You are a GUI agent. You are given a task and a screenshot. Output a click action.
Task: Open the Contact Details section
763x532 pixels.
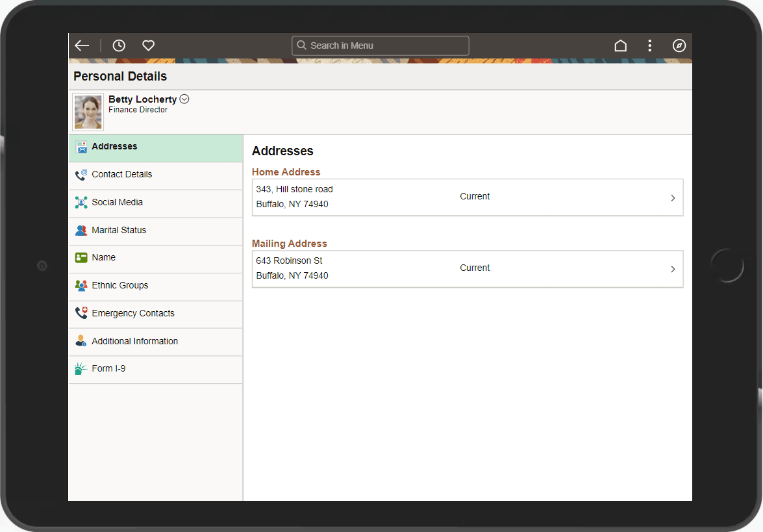pos(156,176)
